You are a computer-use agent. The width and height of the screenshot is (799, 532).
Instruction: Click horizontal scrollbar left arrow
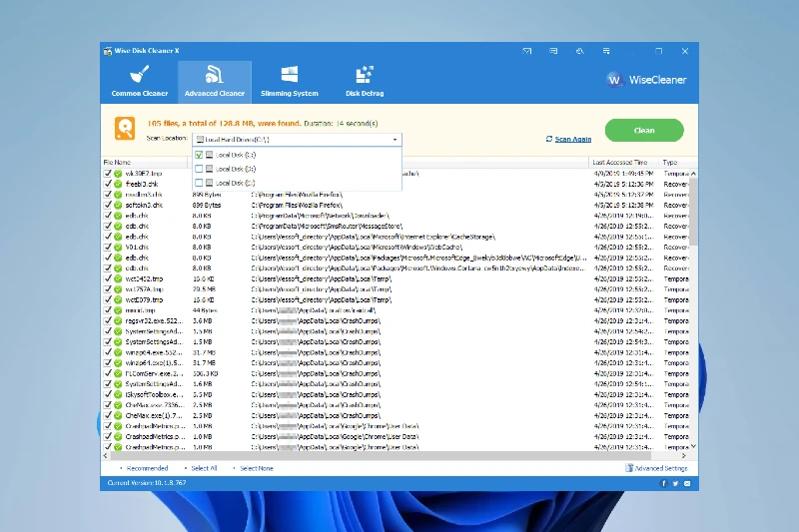106,455
